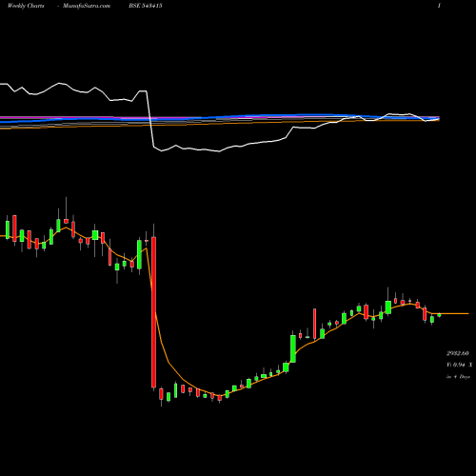
Task: Click the large green candle at recovery start
Action: [293, 348]
